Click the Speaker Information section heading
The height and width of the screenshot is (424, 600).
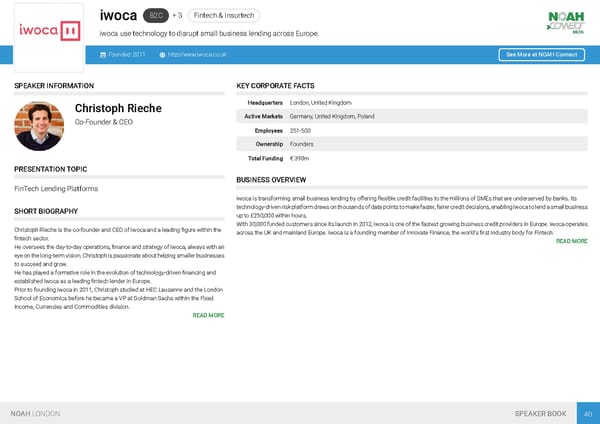pyautogui.click(x=54, y=87)
